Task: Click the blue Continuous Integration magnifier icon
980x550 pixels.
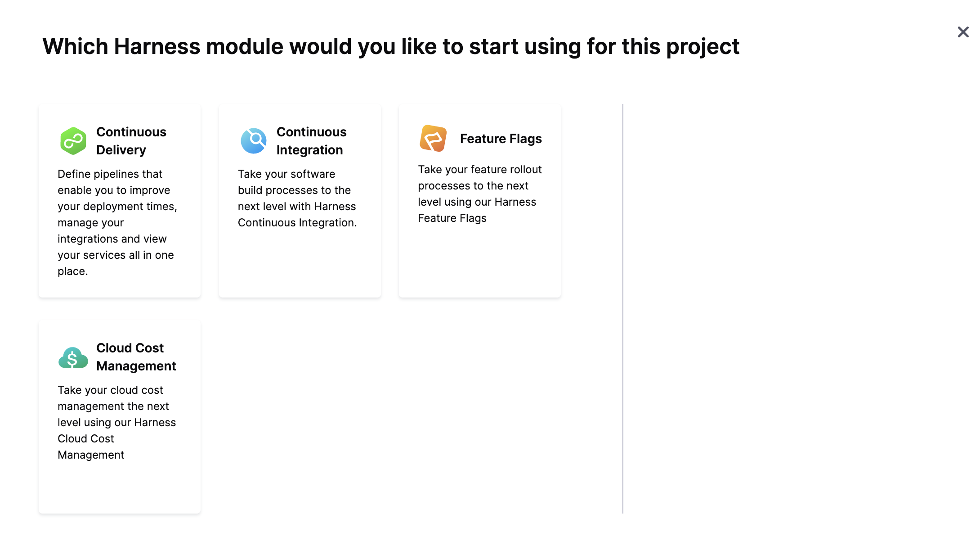Action: (254, 141)
